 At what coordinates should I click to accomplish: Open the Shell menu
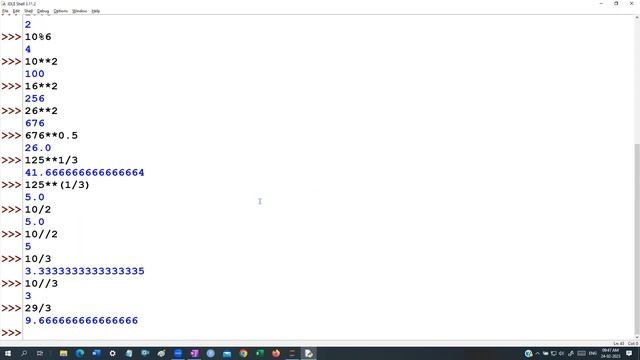tap(28, 11)
